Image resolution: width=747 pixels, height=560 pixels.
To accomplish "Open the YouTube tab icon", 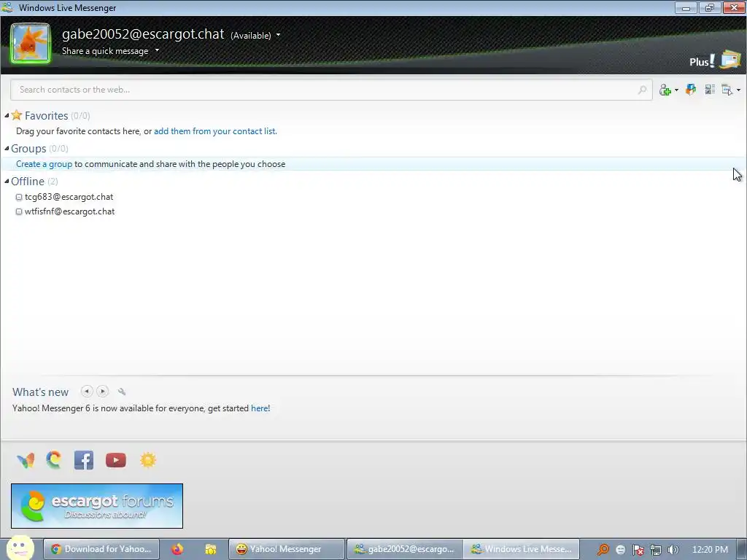I will coord(116,460).
